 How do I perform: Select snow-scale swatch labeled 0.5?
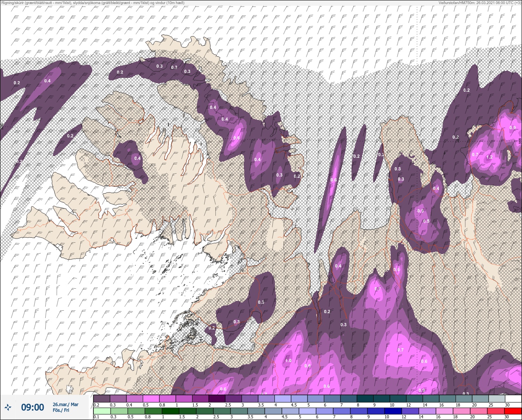tap(151, 398)
